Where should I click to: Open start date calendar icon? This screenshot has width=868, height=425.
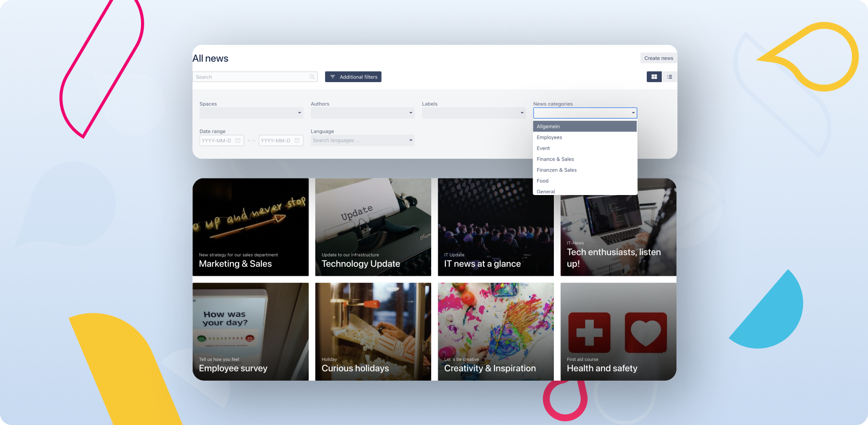238,141
